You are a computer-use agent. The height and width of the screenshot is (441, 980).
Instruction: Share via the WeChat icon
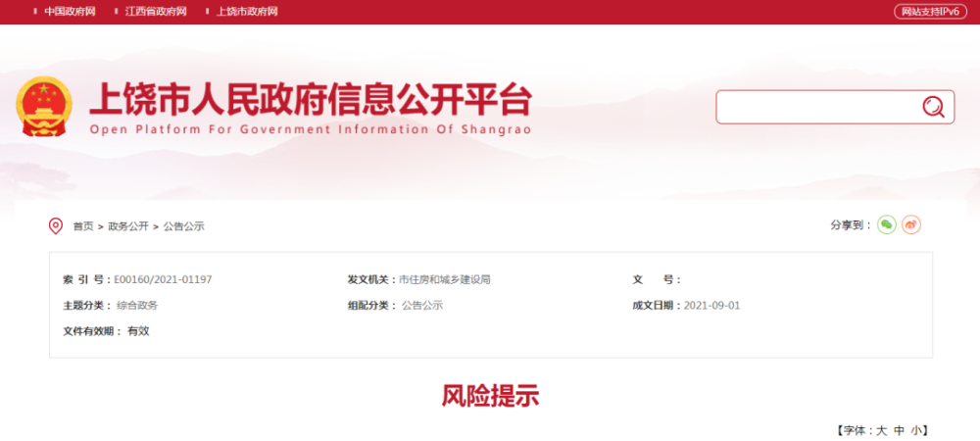coord(886,224)
